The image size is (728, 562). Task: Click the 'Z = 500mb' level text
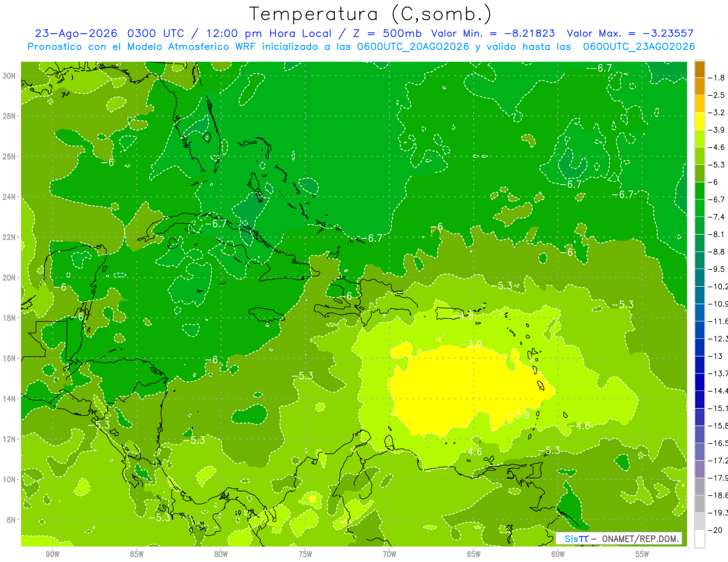[386, 33]
